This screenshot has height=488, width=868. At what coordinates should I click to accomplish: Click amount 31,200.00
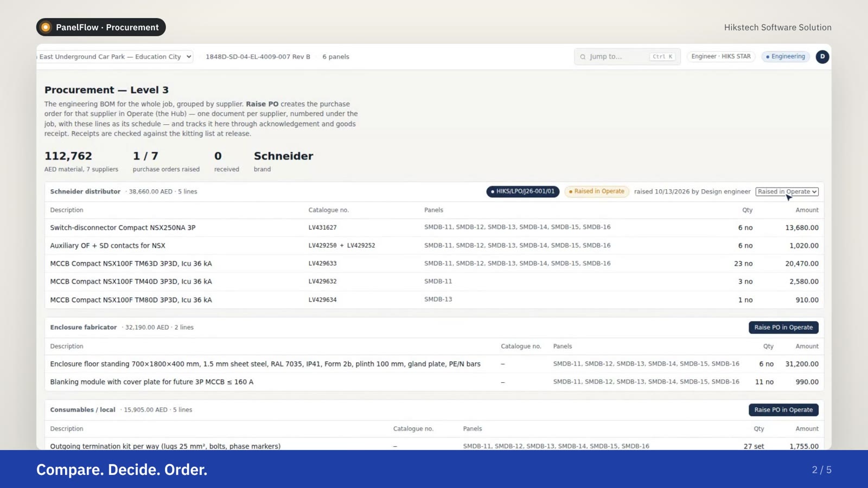[802, 364]
